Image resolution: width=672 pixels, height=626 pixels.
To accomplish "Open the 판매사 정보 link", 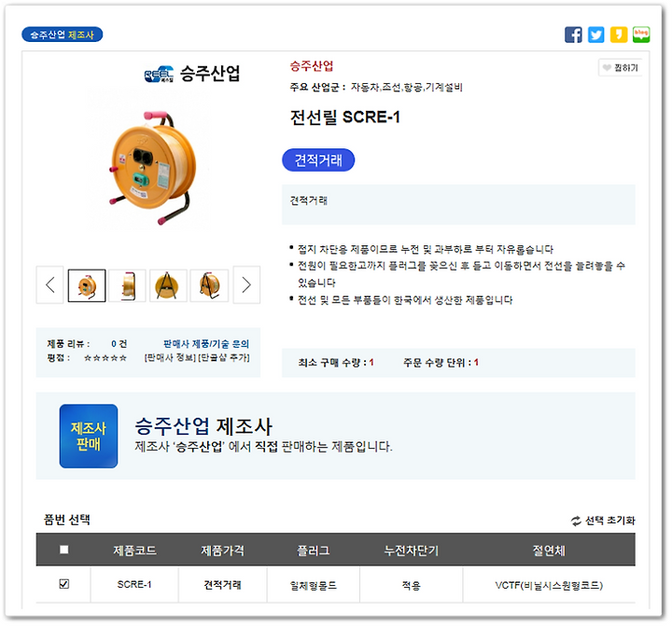I will click(170, 357).
